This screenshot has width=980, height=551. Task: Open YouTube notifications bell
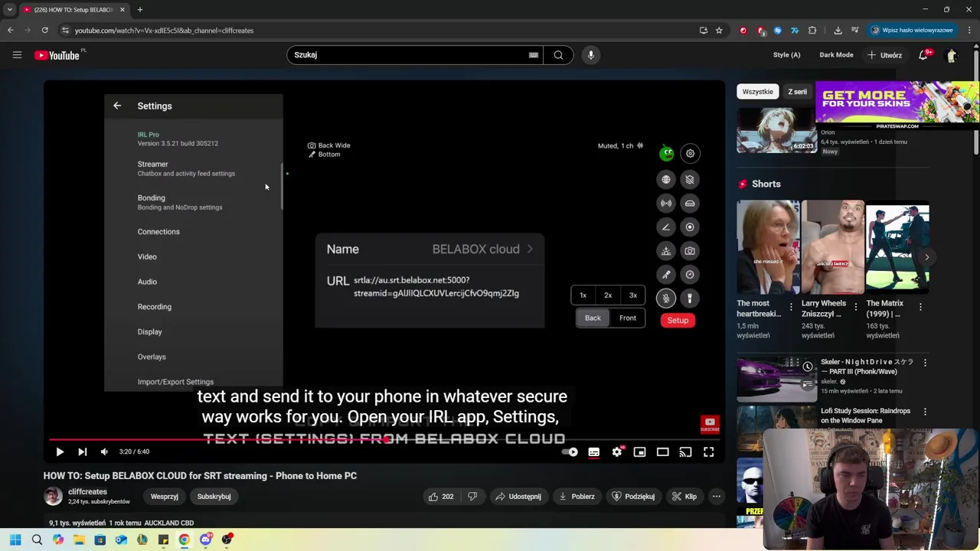coord(923,55)
